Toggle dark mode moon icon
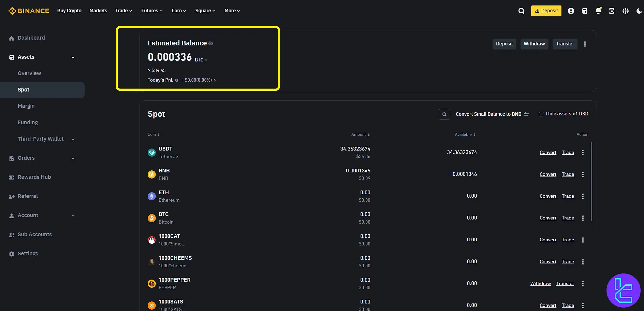This screenshot has width=644, height=311. coord(639,11)
